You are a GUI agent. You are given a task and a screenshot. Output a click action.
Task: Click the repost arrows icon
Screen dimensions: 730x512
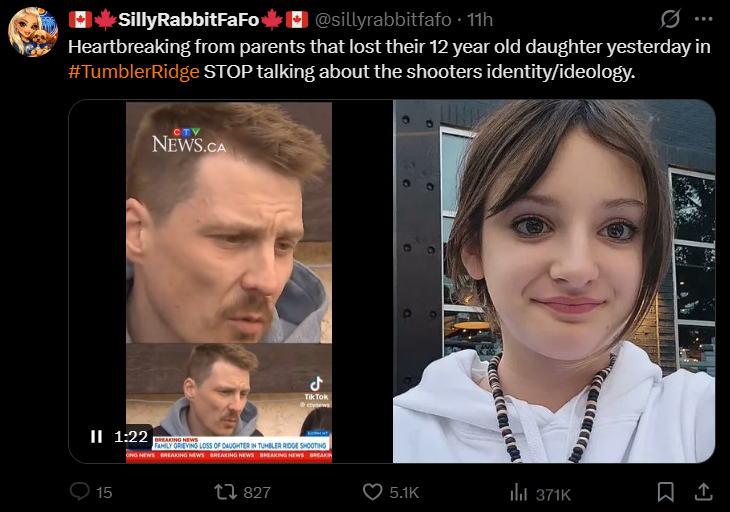tap(225, 492)
